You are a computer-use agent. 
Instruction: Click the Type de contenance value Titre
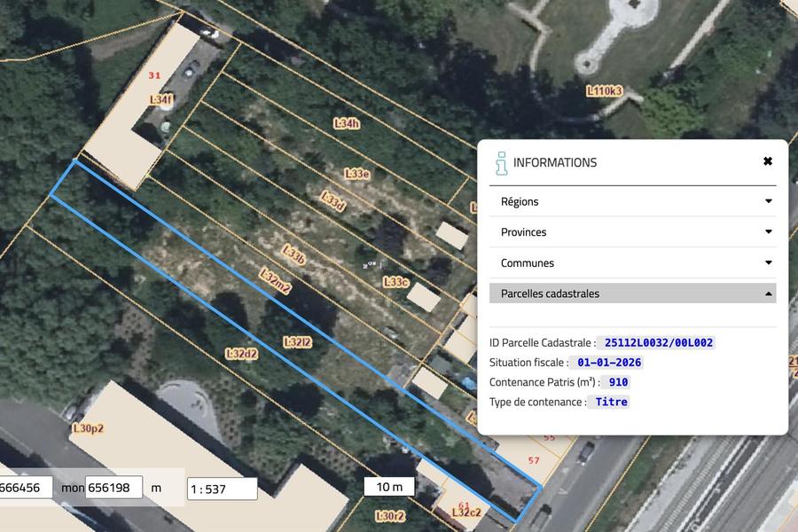611,402
